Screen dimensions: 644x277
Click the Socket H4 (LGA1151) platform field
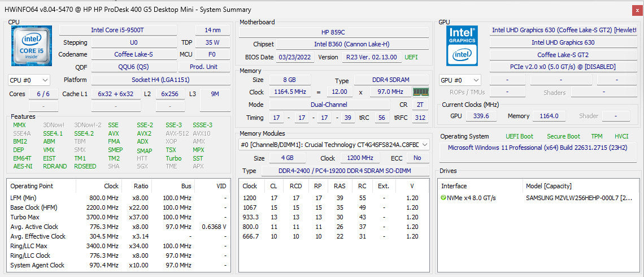point(160,80)
